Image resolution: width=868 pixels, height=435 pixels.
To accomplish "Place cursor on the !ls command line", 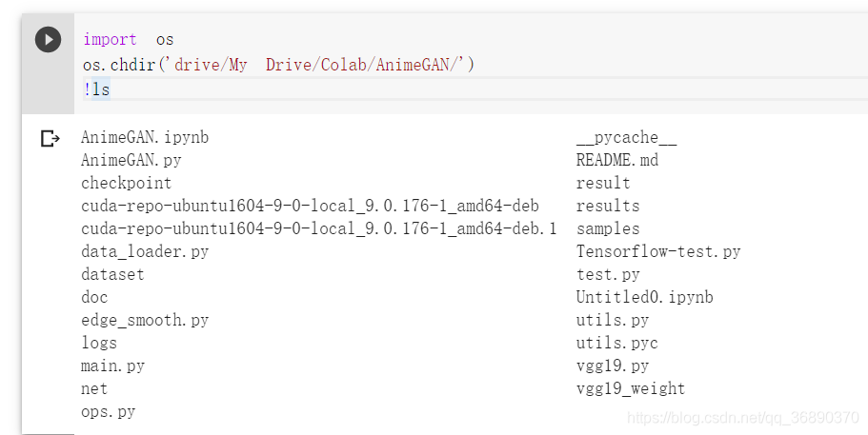I will tap(97, 89).
